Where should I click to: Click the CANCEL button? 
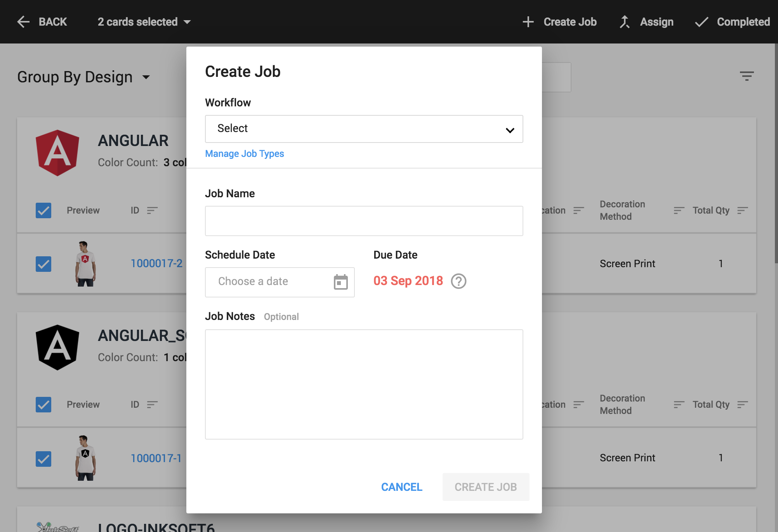coord(401,487)
